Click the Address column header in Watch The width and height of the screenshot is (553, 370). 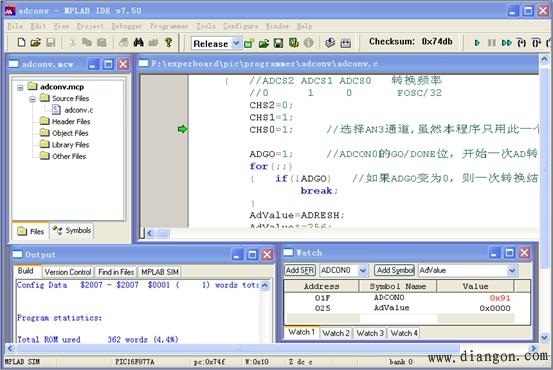321,286
